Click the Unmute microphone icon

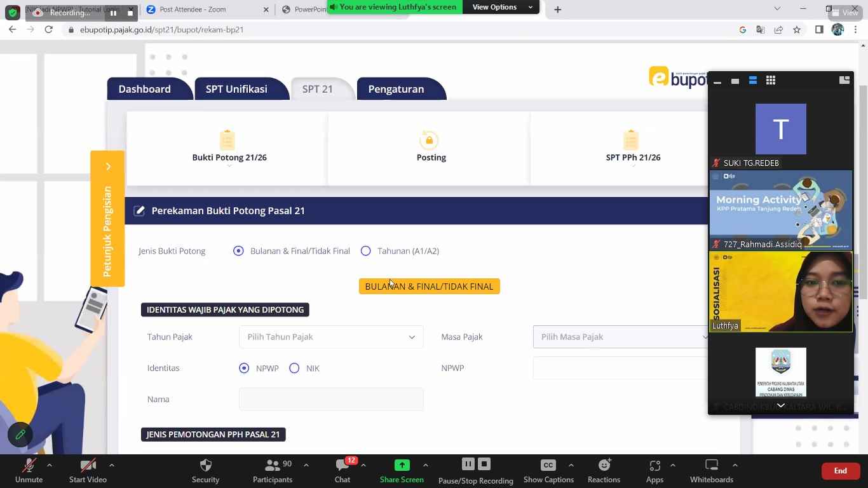click(x=29, y=466)
